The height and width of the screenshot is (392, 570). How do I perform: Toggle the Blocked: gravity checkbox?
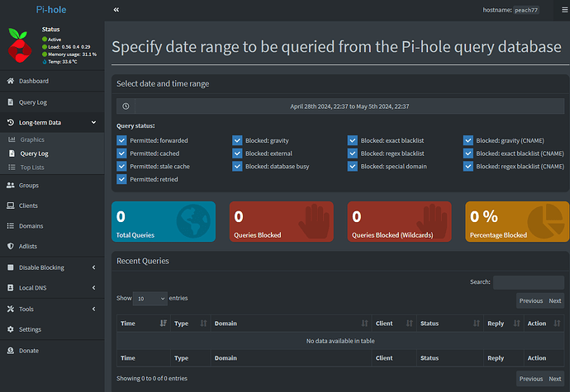point(238,140)
